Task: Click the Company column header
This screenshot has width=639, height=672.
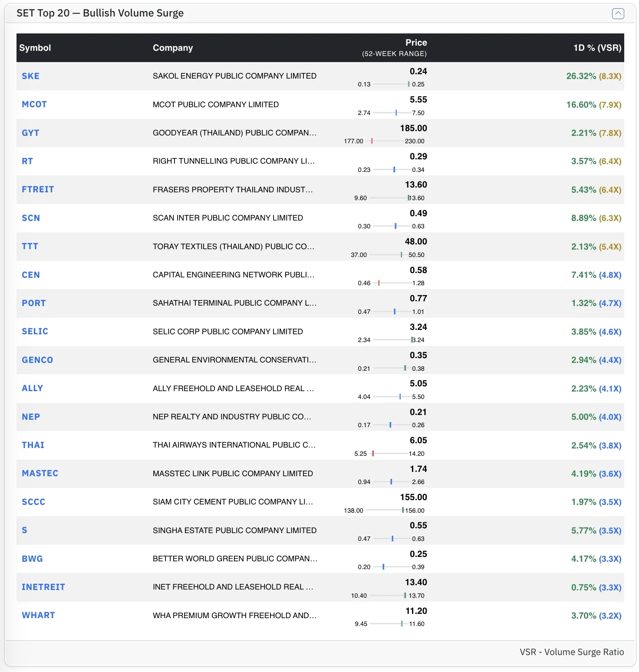Action: (173, 48)
